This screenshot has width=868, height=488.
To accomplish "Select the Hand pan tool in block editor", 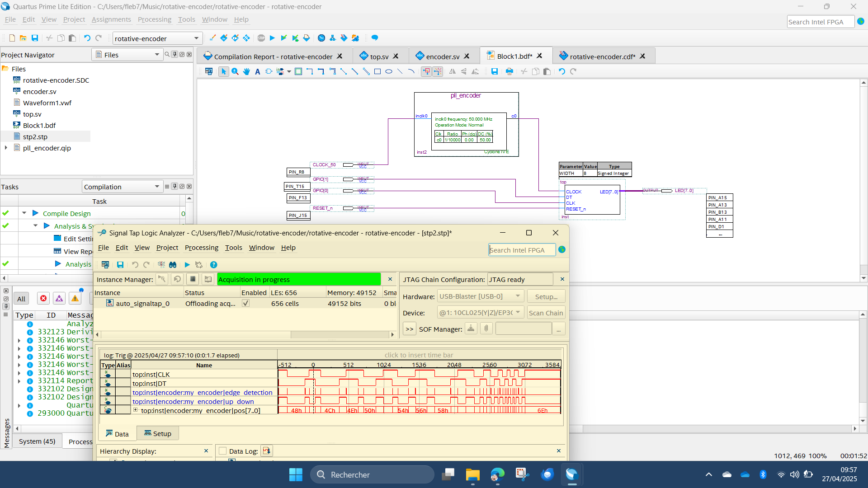I will click(246, 71).
